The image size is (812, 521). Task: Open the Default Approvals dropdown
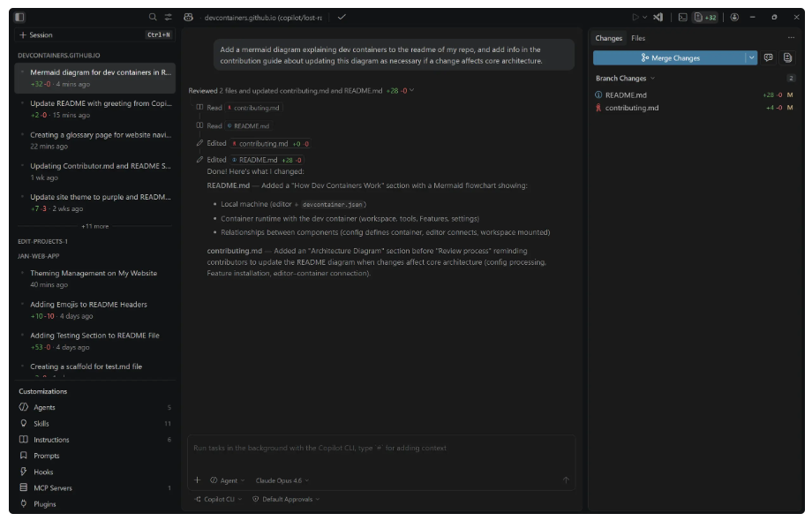coord(286,499)
